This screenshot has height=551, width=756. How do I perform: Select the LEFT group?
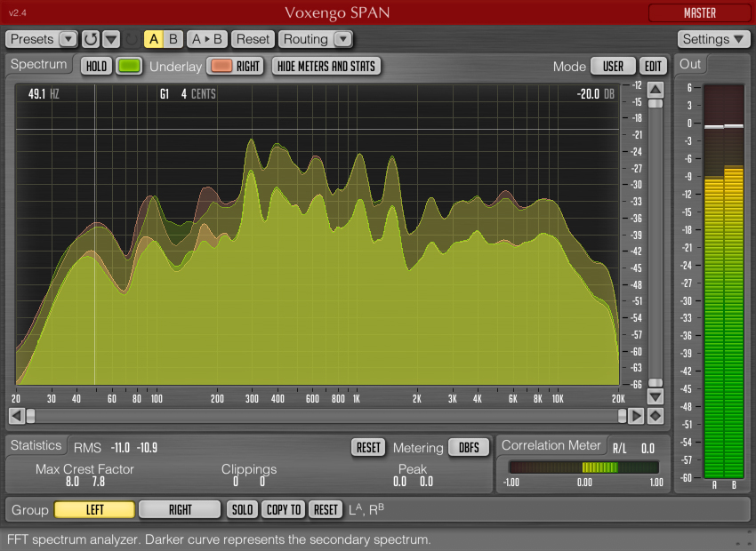coord(94,509)
